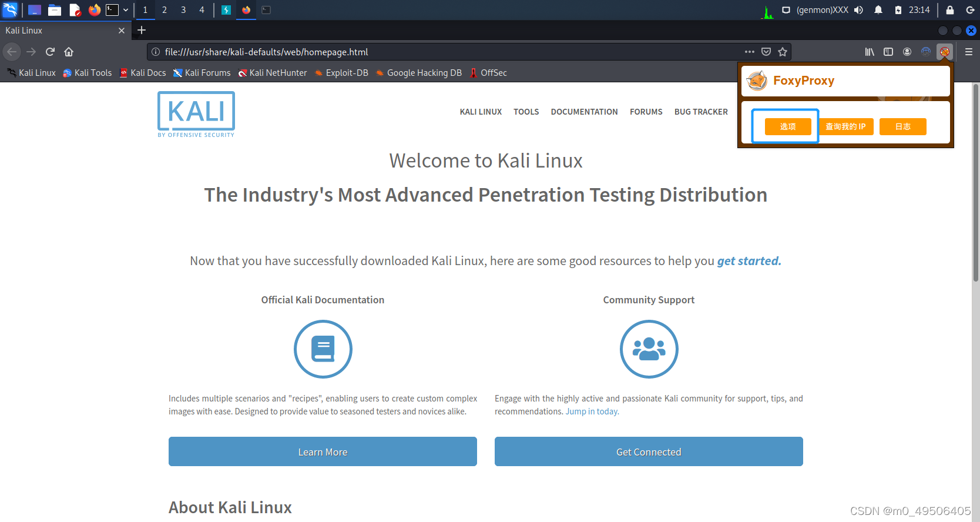This screenshot has width=980, height=522.
Task: Switch to workspace 2
Action: point(165,9)
